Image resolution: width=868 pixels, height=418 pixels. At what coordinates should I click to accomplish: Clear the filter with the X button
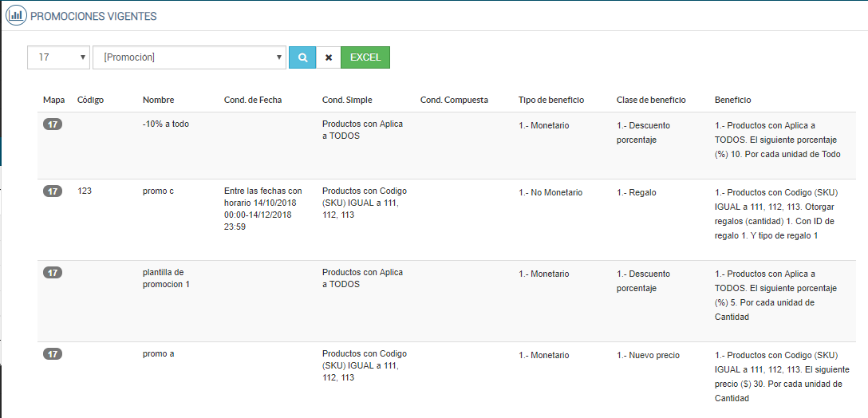click(329, 57)
